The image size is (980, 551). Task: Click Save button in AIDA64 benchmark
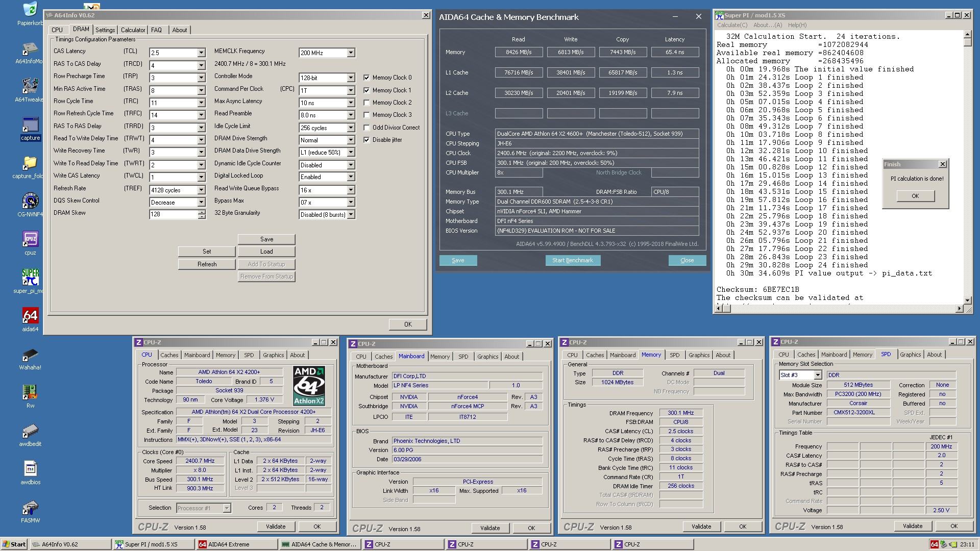click(x=458, y=260)
